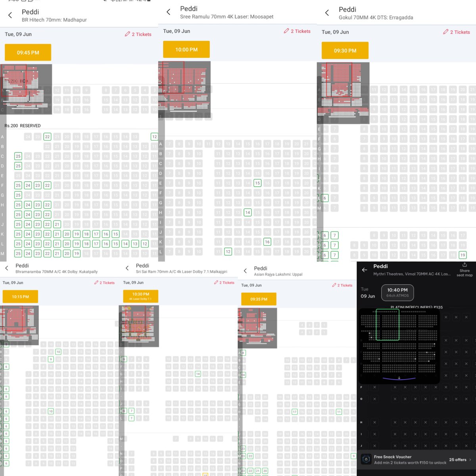Pick seat 7 in row L at Sri Sai Ram
Screen dimensions: 476x476
click(x=131, y=418)
